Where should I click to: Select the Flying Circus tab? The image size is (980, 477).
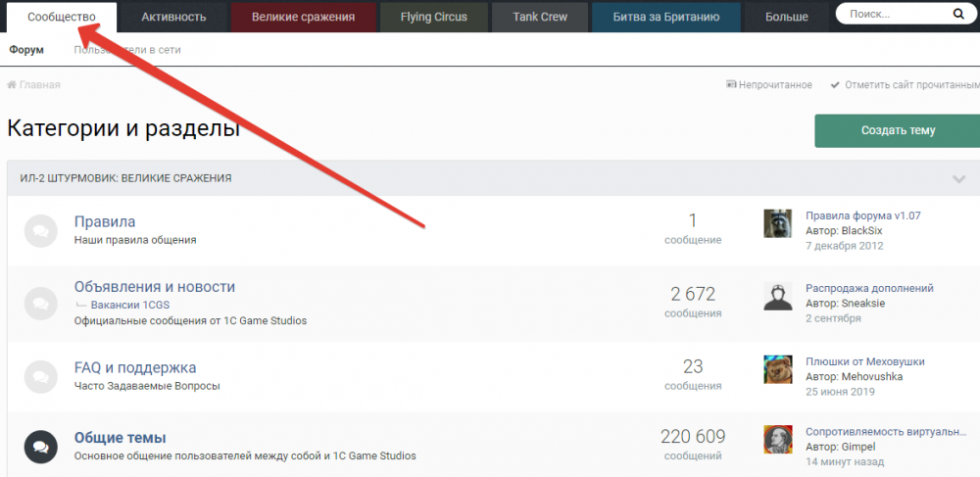pos(434,17)
